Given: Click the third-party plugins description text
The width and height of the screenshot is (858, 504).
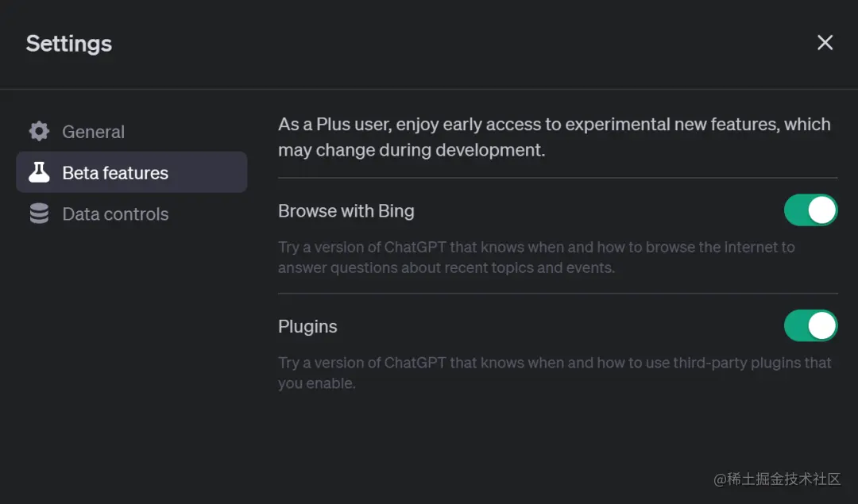Looking at the screenshot, I should [x=555, y=372].
